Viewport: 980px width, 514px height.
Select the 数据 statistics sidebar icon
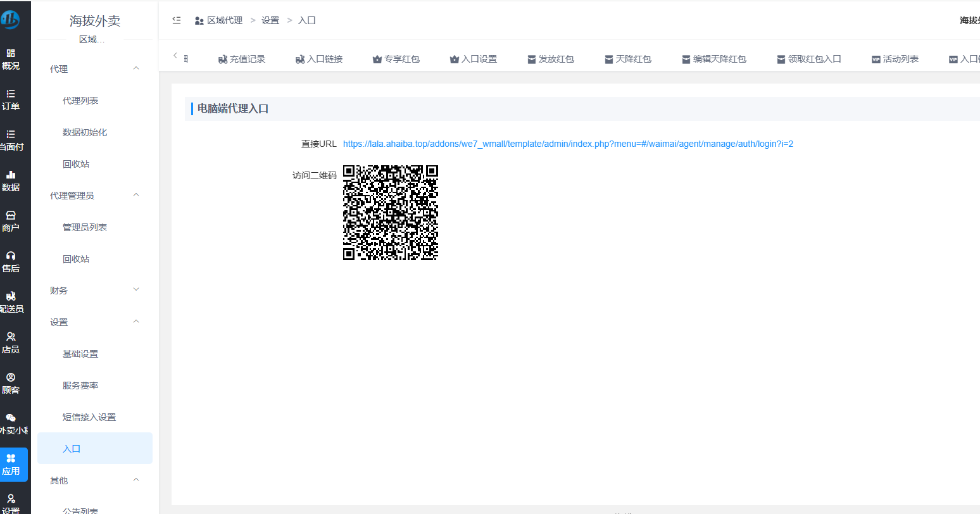(11, 180)
